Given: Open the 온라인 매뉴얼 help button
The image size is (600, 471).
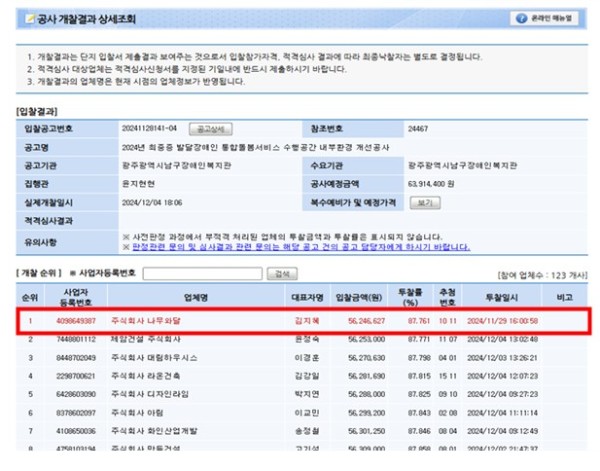Looking at the screenshot, I should [544, 18].
